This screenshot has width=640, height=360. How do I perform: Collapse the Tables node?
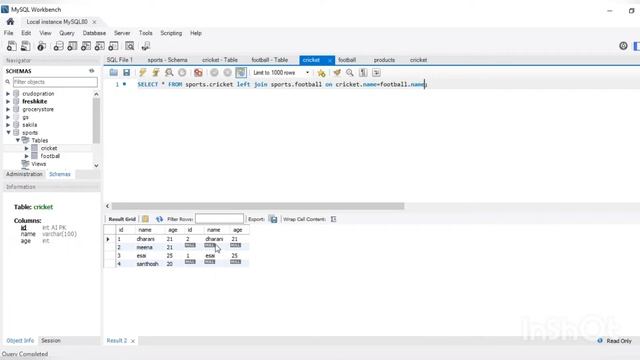(x=18, y=140)
